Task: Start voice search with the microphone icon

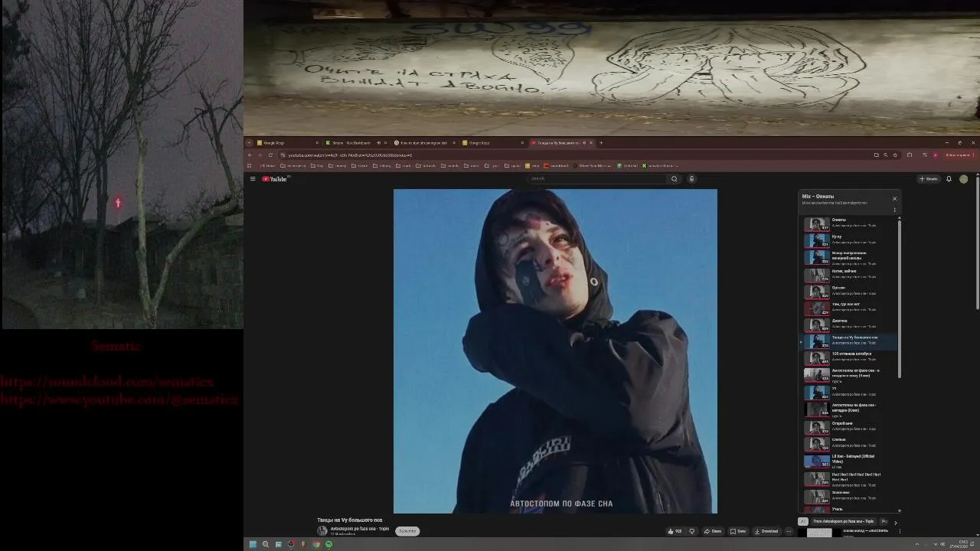Action: coord(691,179)
